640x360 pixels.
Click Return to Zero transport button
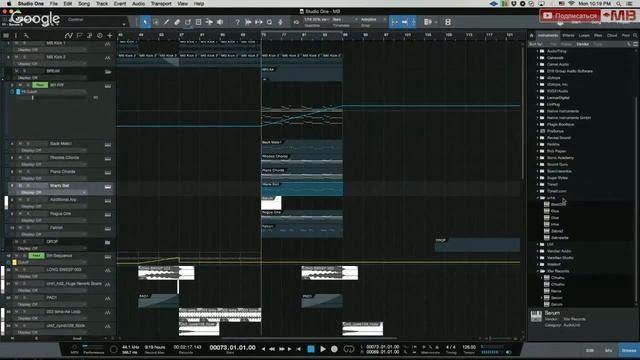pos(299,349)
